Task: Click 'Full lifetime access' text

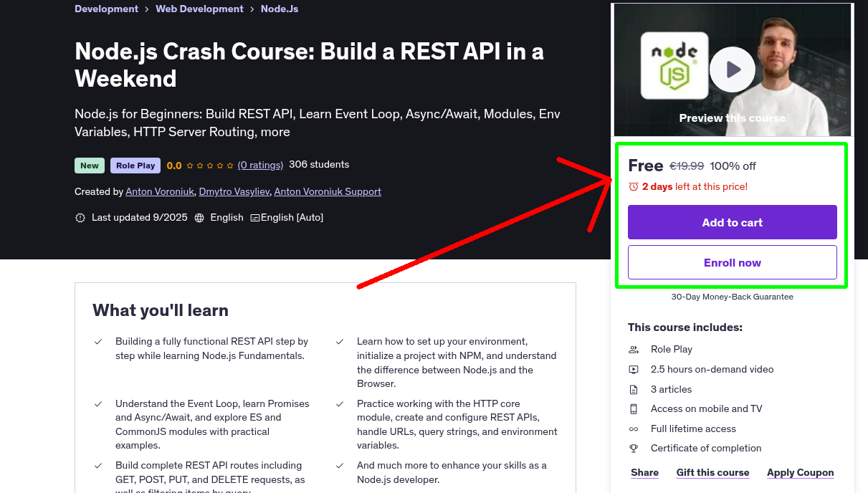Action: [x=693, y=429]
